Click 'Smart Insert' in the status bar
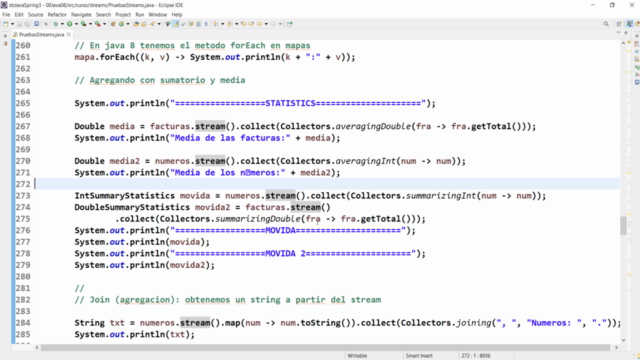 [x=419, y=356]
